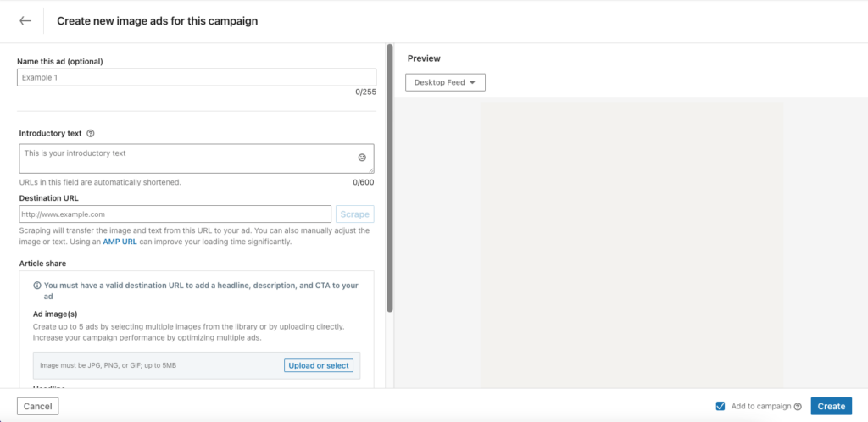Click the Upload or select button
Screen dimensions: 868x422
(x=319, y=365)
